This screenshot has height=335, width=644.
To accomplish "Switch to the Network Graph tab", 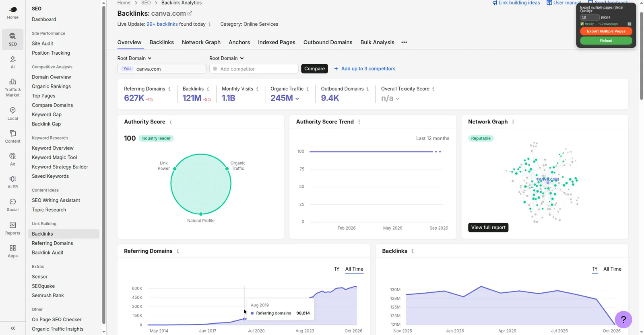I will click(201, 42).
